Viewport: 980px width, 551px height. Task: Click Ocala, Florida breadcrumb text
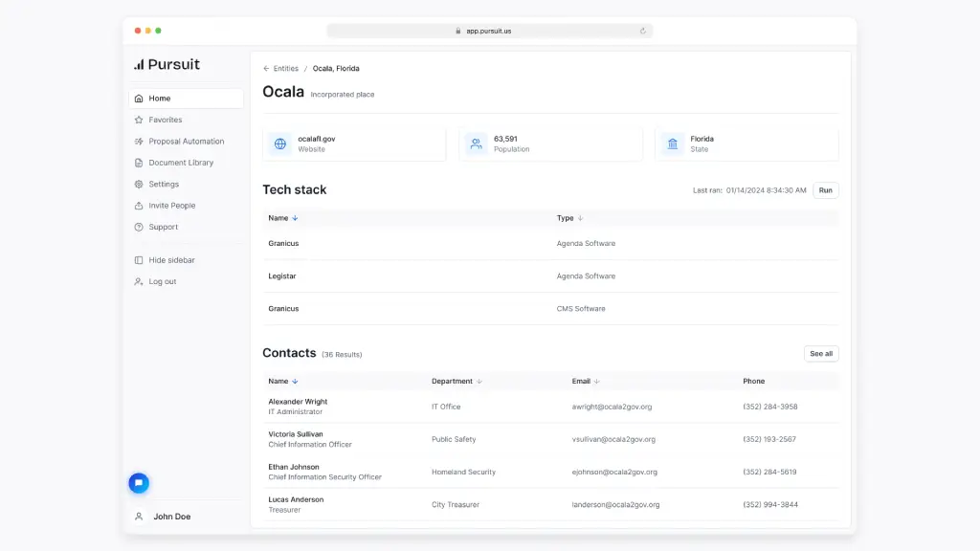click(336, 69)
